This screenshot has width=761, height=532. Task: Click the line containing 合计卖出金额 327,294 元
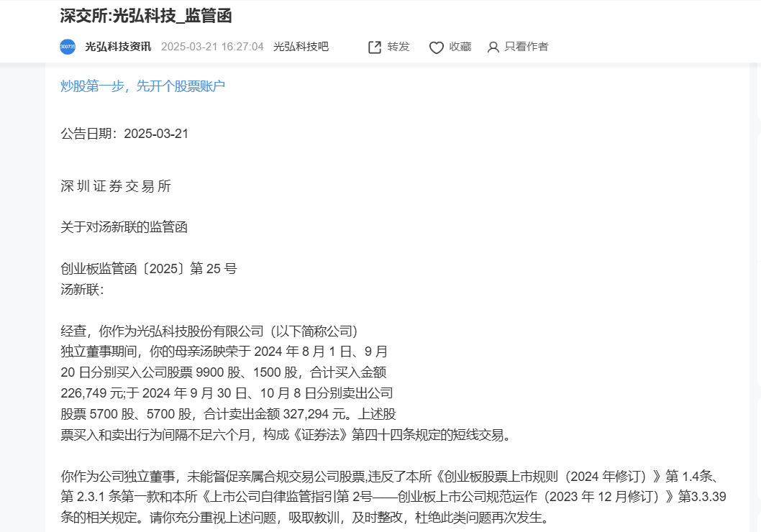click(228, 414)
